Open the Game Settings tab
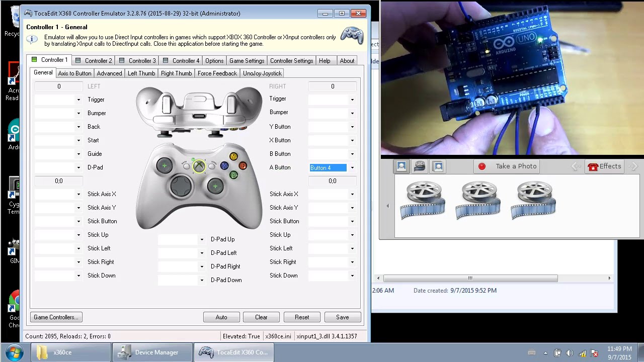 [247, 61]
